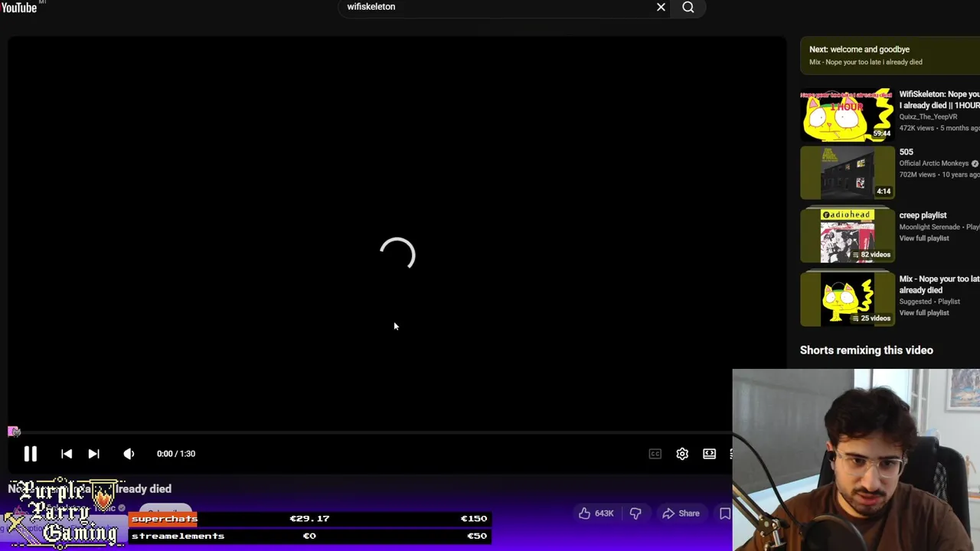Switch to theater mode view
The image size is (980, 551).
709,454
